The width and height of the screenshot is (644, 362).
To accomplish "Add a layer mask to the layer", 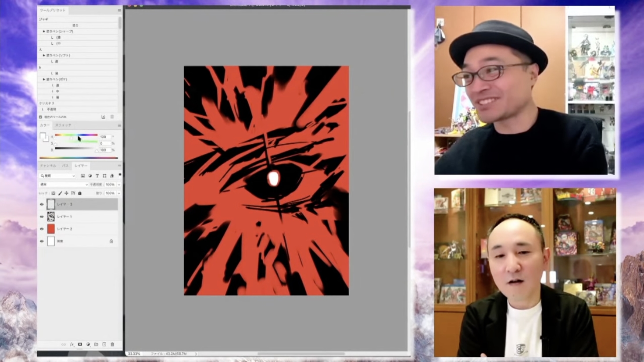I will point(80,344).
